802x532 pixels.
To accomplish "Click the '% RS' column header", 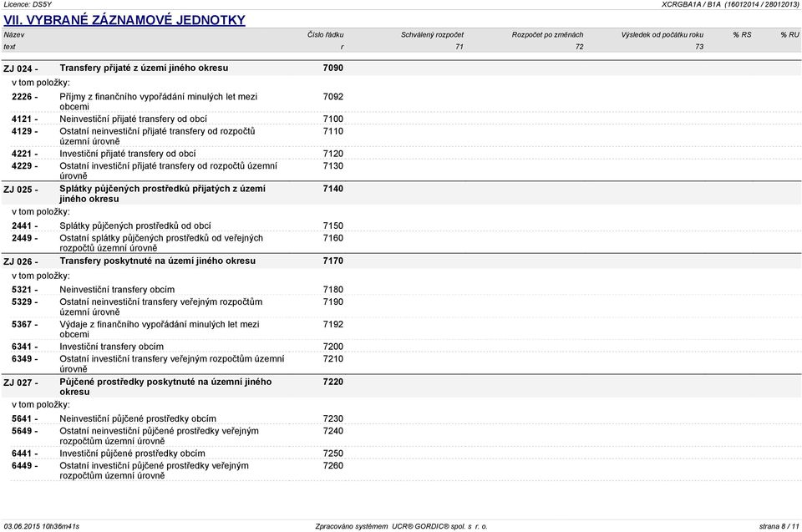I will [742, 35].
